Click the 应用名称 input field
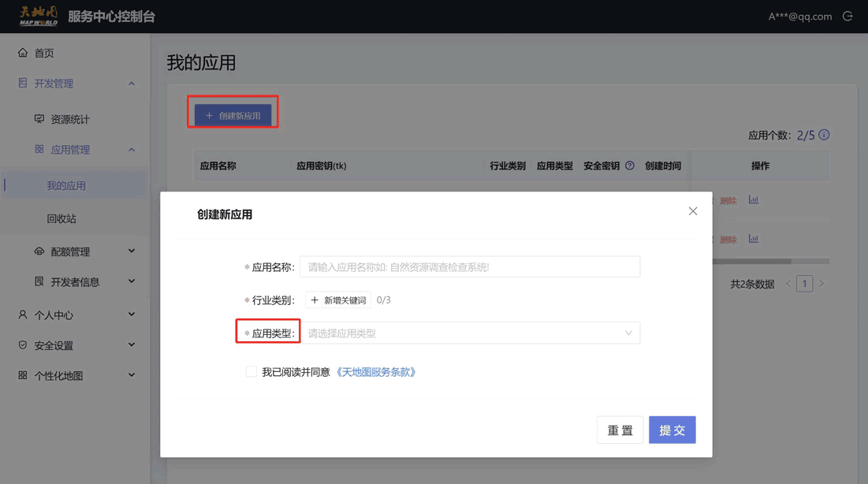This screenshot has width=868, height=484. point(470,267)
